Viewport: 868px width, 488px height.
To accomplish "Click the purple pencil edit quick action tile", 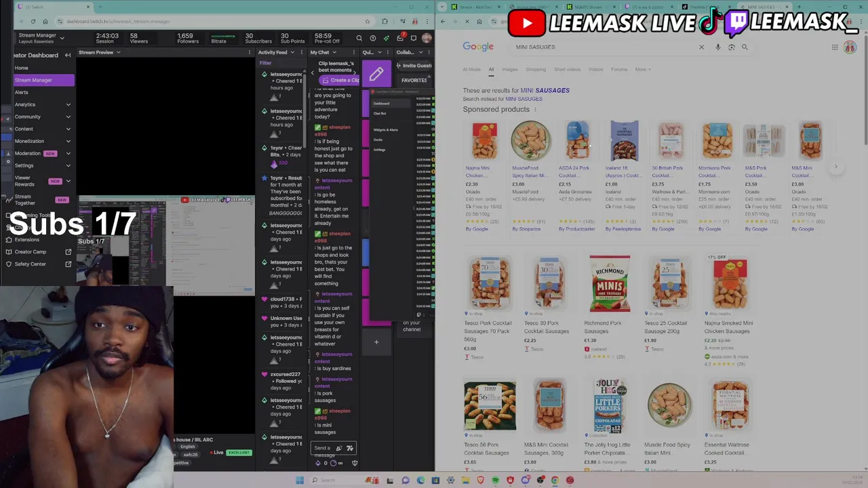I will pos(376,73).
